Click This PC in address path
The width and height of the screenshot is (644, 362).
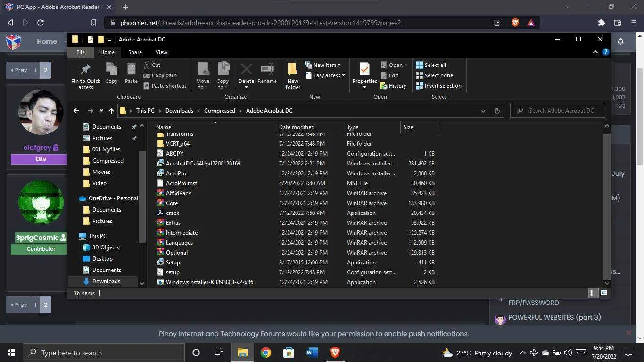pos(145,111)
